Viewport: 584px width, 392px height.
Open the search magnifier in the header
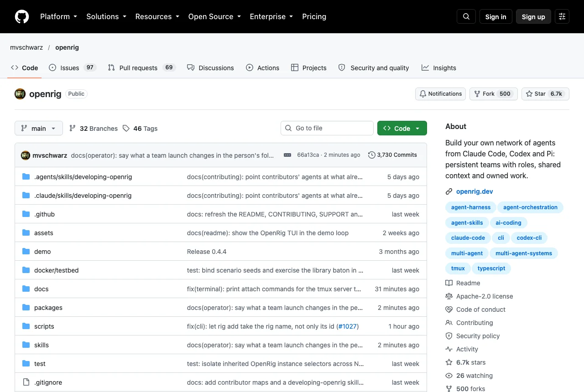pyautogui.click(x=466, y=16)
